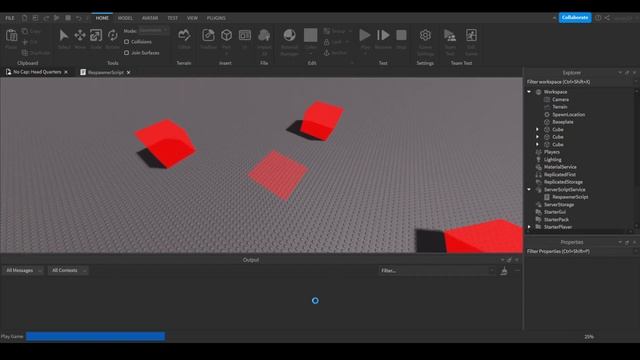
Task: Select ReplicatedStorage in Explorer
Action: click(x=563, y=182)
